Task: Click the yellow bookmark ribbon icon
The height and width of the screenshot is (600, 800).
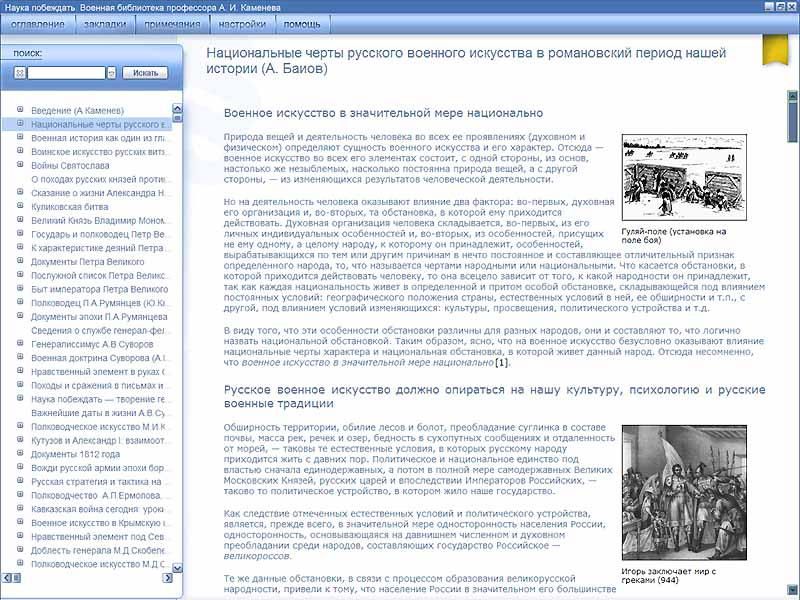Action: (x=773, y=50)
